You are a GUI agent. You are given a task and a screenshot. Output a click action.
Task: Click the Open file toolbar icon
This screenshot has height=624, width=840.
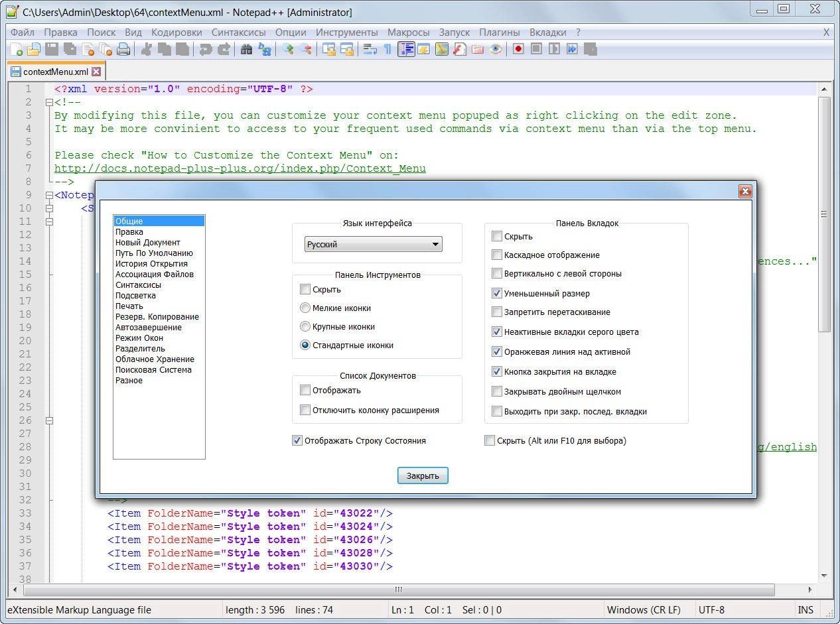34,49
